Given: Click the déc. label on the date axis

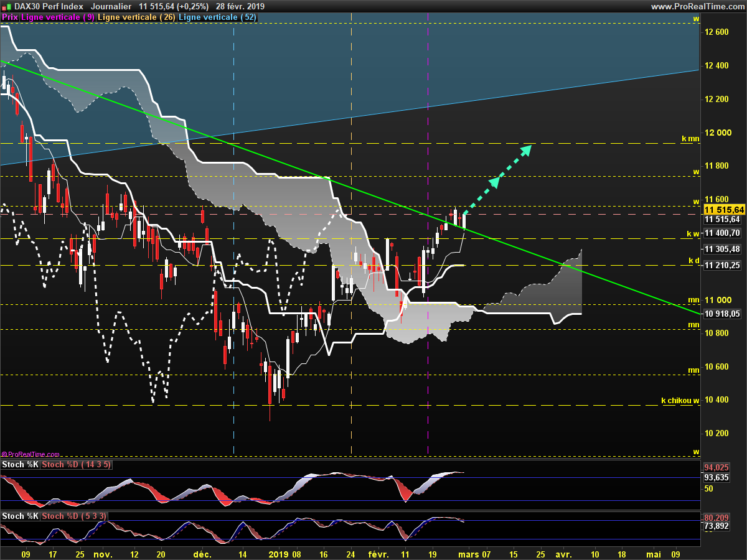Looking at the screenshot, I should [202, 553].
